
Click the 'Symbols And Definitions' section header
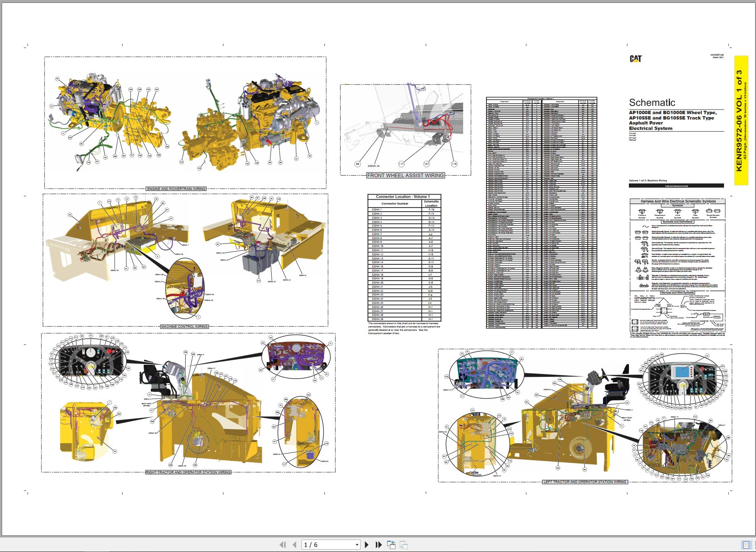(677, 222)
